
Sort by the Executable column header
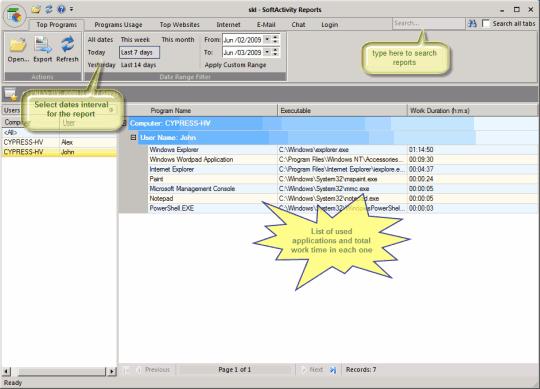tap(342, 111)
